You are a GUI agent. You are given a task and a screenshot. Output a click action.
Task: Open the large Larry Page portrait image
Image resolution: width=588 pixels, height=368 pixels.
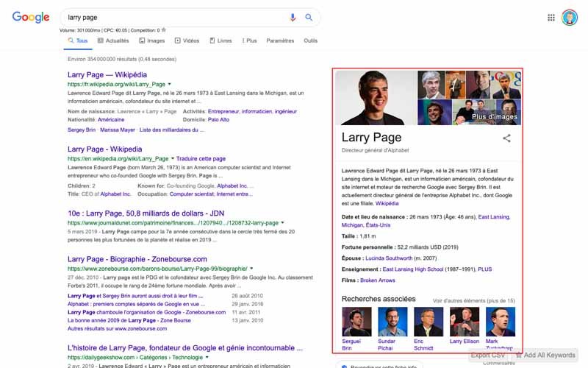pyautogui.click(x=376, y=98)
